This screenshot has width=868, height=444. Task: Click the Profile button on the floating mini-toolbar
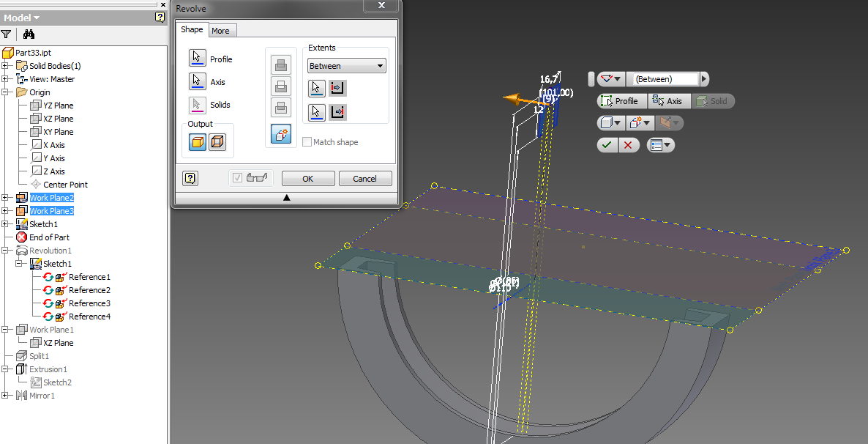click(621, 100)
